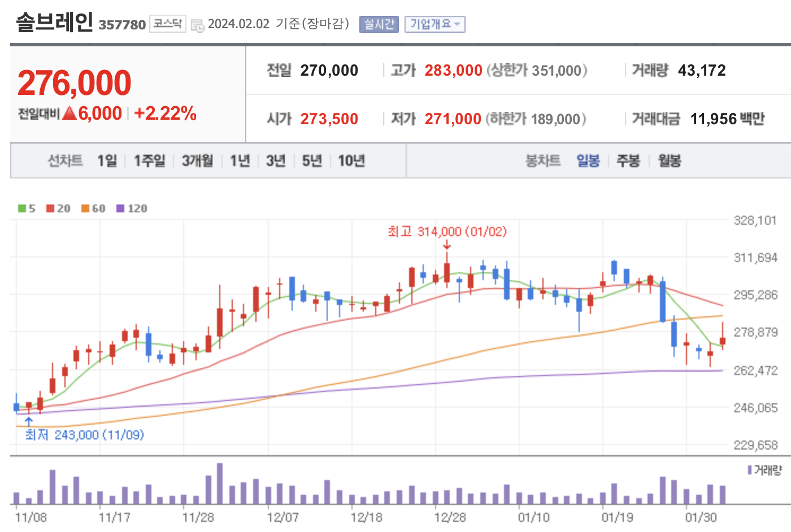Click the green 5-day moving average swatch
Screen dimensions: 791x532
coord(21,208)
